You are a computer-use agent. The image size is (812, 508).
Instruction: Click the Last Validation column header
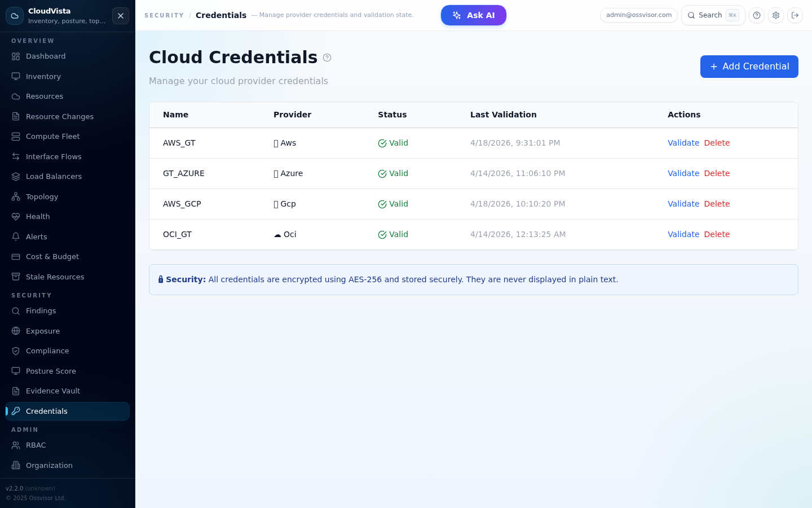coord(504,115)
